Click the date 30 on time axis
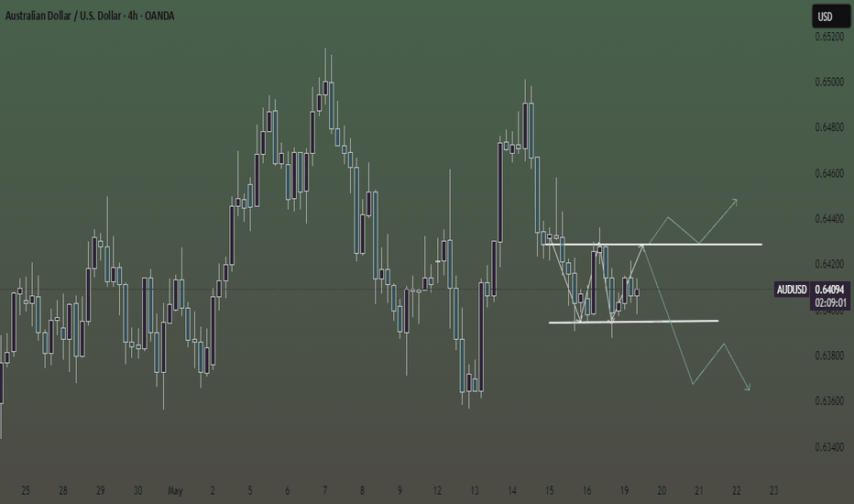The height and width of the screenshot is (504, 854). click(x=137, y=491)
